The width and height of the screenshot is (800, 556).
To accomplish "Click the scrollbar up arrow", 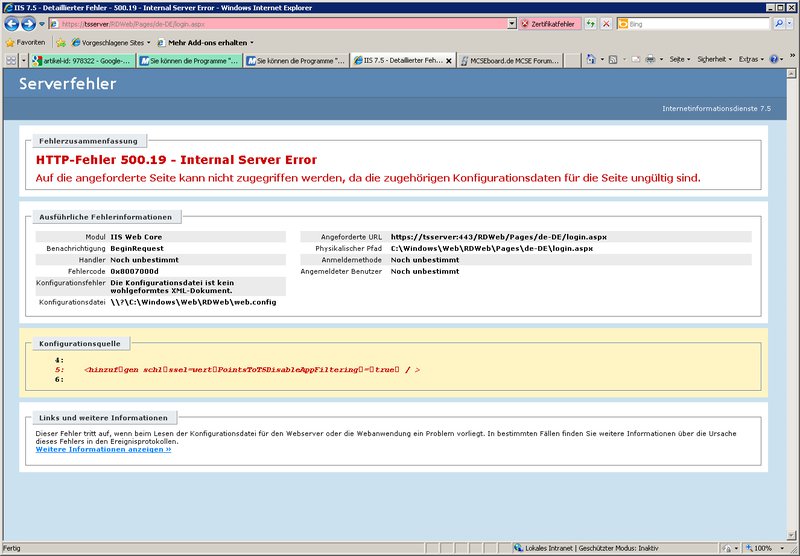I will click(x=791, y=74).
